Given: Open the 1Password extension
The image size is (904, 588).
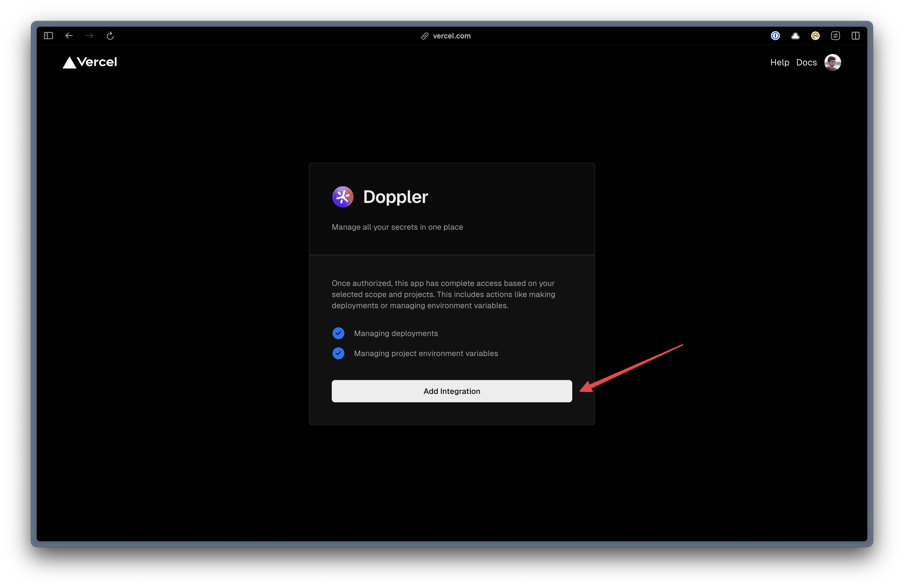Looking at the screenshot, I should [x=775, y=36].
